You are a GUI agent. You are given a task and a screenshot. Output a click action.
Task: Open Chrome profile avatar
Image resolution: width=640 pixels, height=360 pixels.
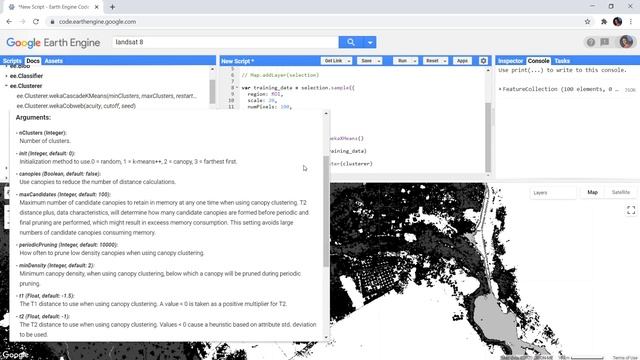pos(618,22)
